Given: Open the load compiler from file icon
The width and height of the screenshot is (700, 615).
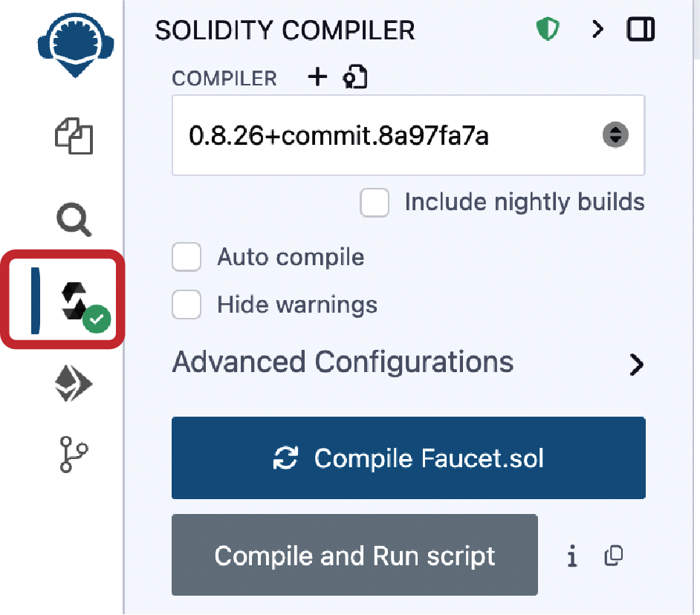Looking at the screenshot, I should coord(355,77).
